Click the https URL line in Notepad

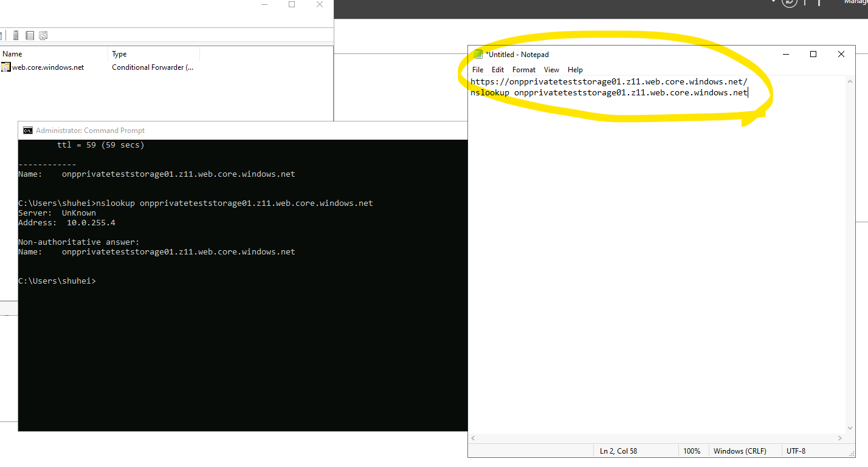click(608, 81)
